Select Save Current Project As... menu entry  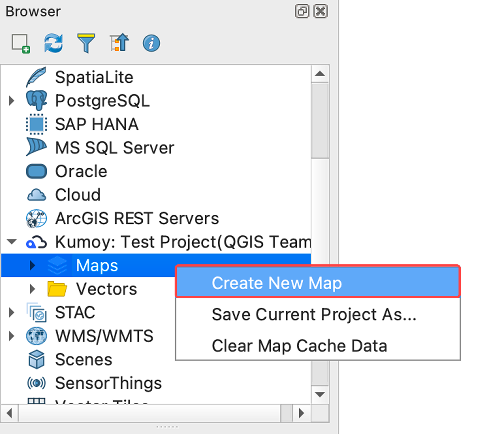point(314,314)
